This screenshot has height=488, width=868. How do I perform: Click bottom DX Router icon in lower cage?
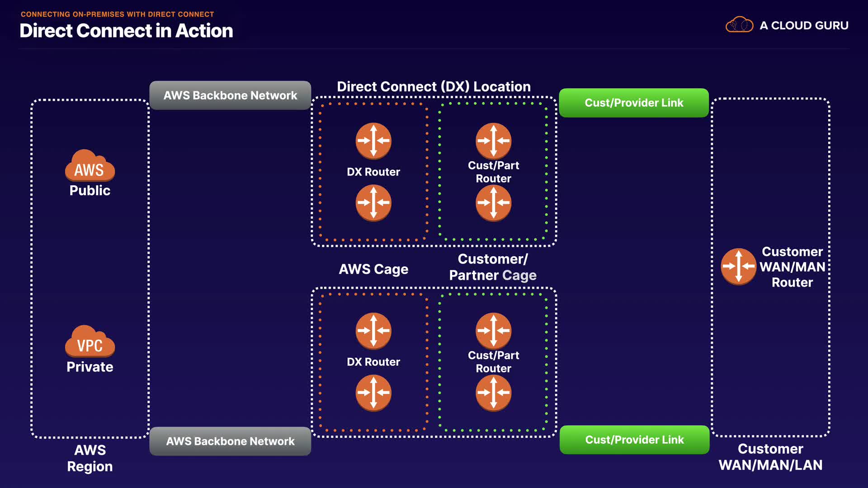[x=373, y=393]
